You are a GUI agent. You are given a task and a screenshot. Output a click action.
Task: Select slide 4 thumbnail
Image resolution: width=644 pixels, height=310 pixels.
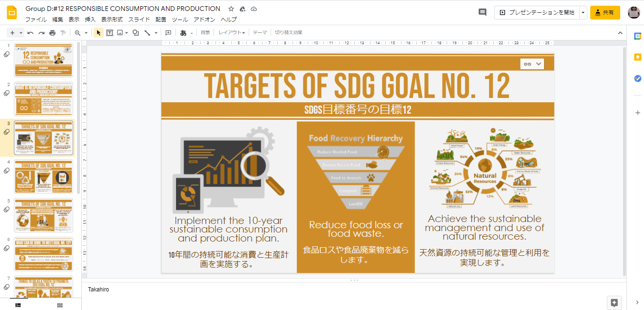coord(43,176)
